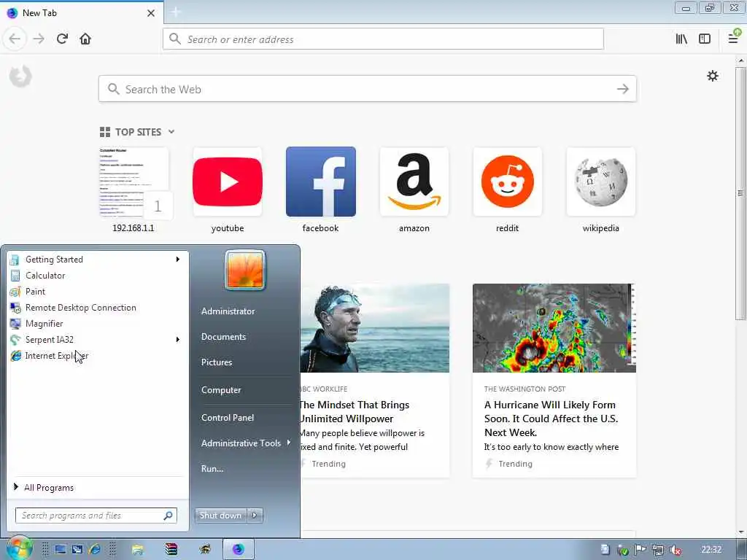The width and height of the screenshot is (747, 560).
Task: Click the Windows Start orb
Action: click(18, 548)
